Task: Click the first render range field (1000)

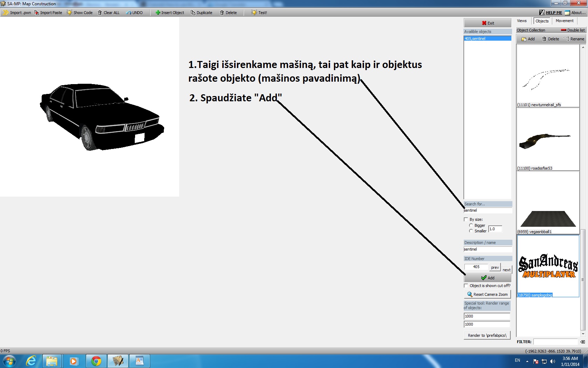Action: pos(487,316)
